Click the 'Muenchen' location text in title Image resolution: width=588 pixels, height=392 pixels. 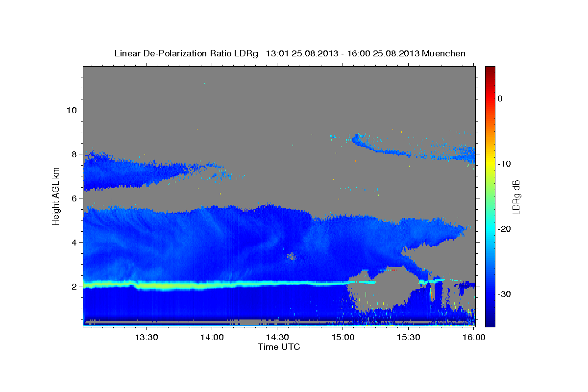444,53
